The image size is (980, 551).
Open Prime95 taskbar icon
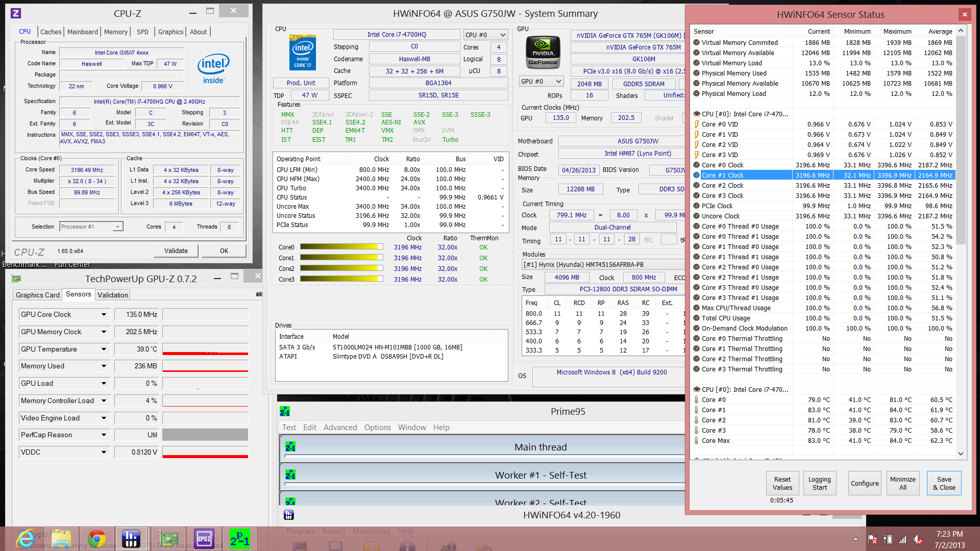[239, 539]
